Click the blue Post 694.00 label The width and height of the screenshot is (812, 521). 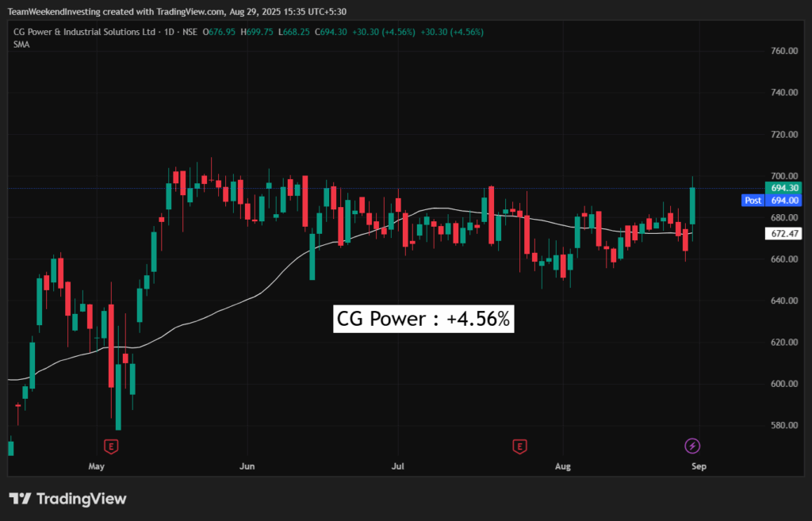(x=772, y=201)
